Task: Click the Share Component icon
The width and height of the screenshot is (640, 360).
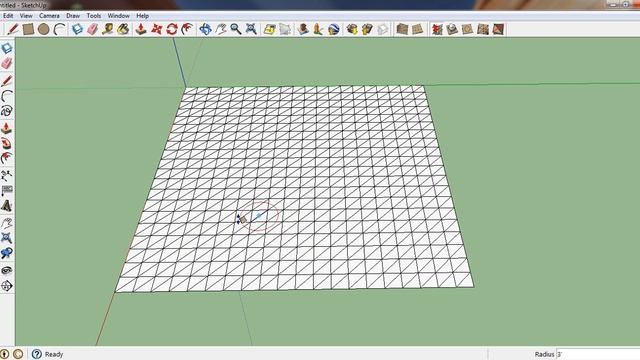Action: pyautogui.click(x=382, y=29)
